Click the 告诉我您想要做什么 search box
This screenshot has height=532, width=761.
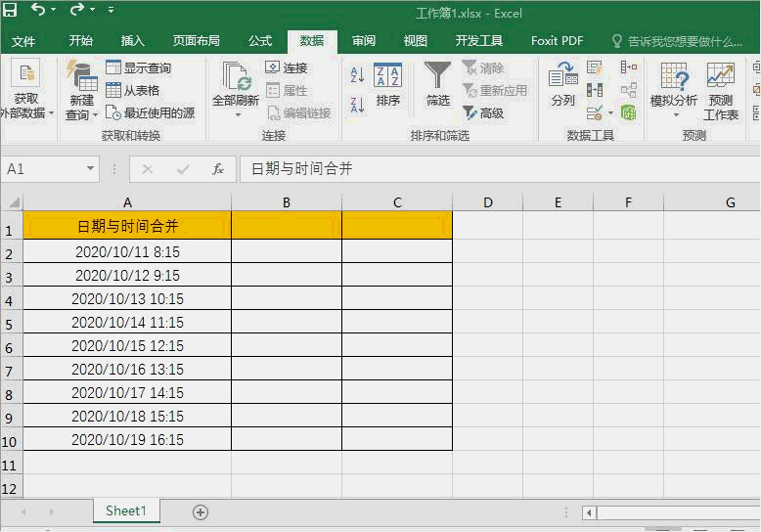coord(678,41)
